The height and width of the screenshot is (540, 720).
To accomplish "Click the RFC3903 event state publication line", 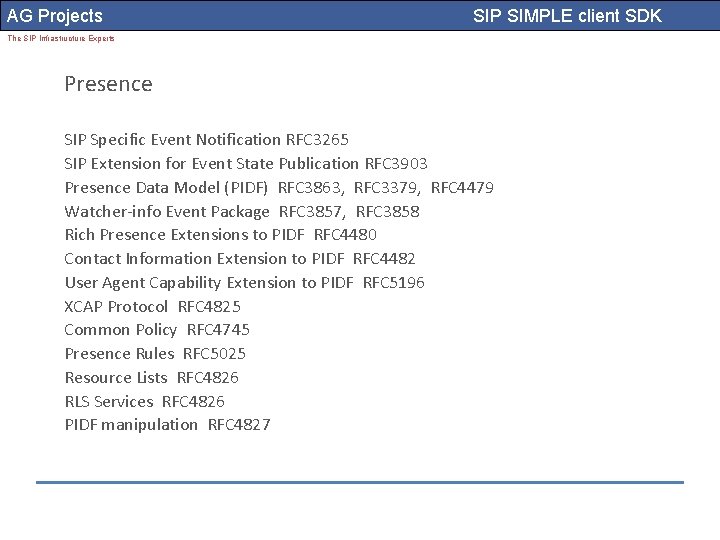I will click(x=245, y=163).
